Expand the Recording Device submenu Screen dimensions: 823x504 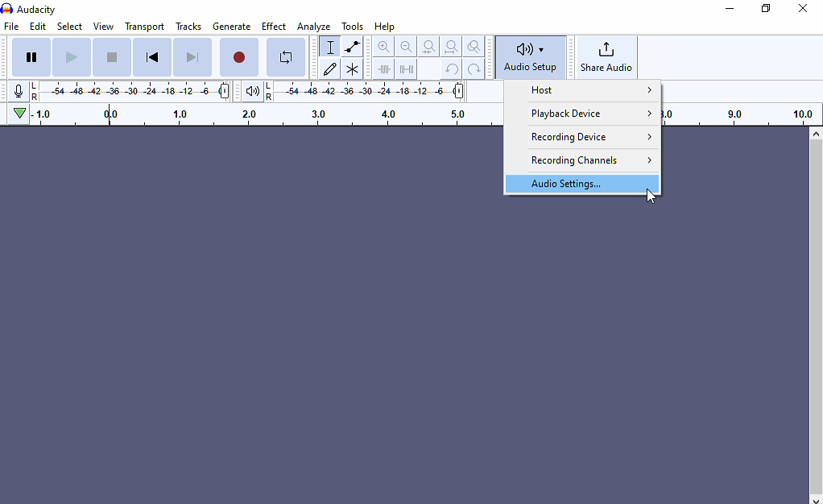[x=581, y=137]
